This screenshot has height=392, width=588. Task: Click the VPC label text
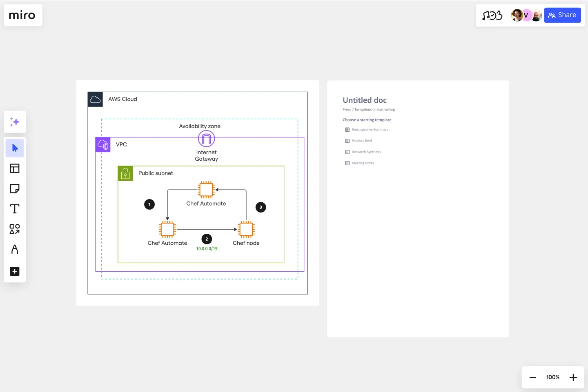(x=121, y=144)
